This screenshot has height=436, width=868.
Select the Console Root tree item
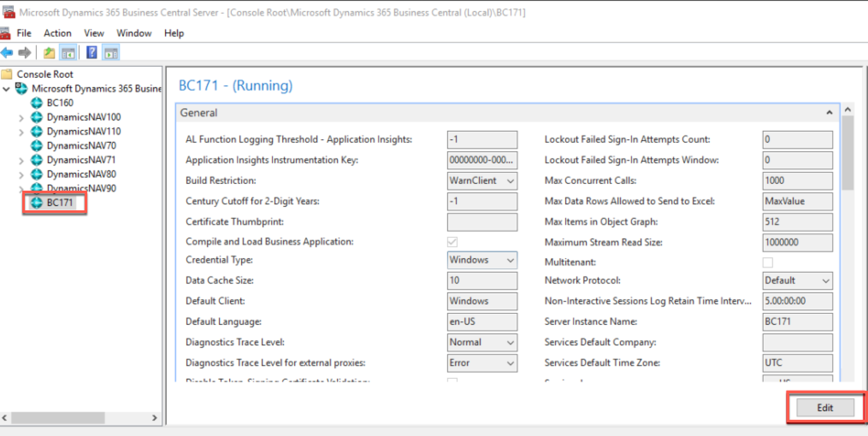pyautogui.click(x=45, y=74)
